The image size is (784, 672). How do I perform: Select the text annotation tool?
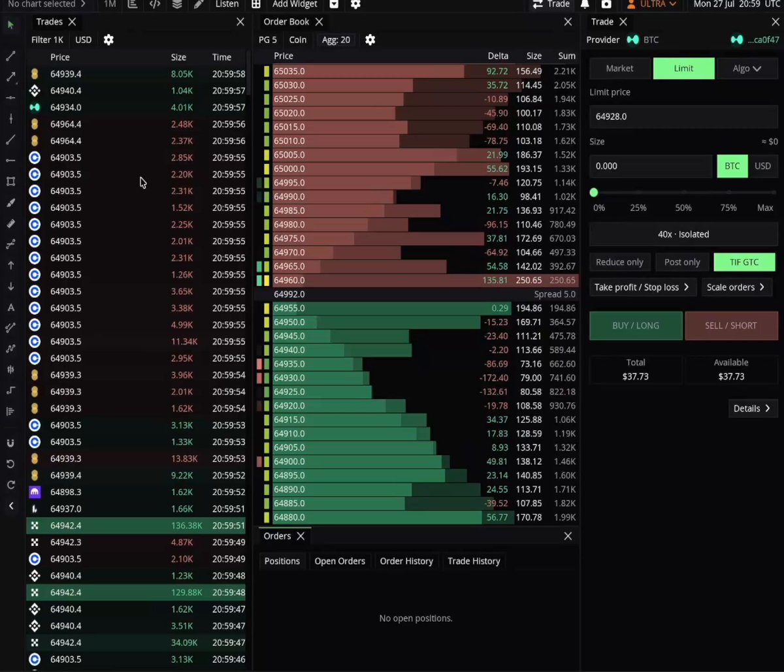(x=10, y=307)
